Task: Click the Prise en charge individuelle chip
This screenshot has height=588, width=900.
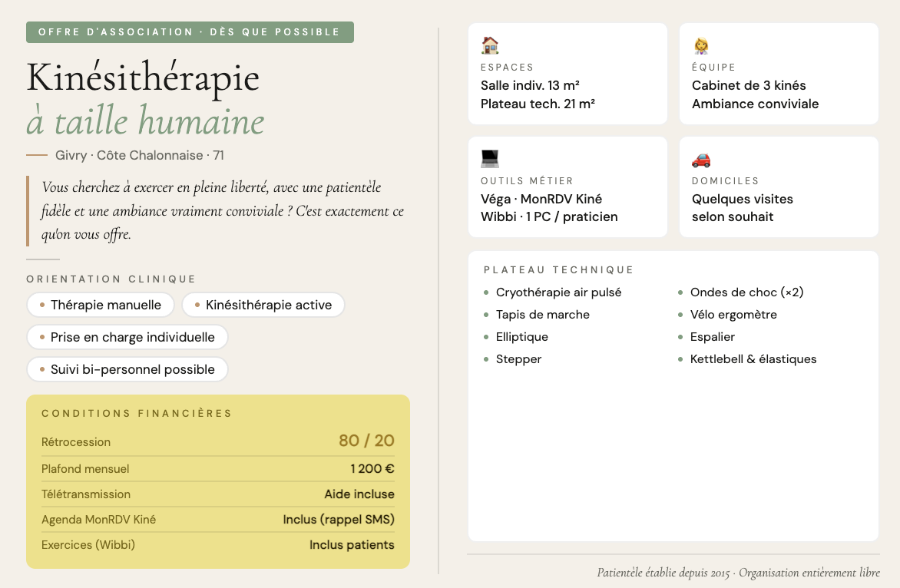Action: [127, 337]
